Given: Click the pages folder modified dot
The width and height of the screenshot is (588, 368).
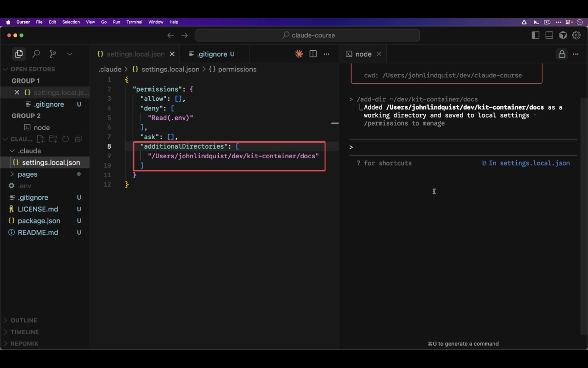Looking at the screenshot, I should click(x=79, y=174).
